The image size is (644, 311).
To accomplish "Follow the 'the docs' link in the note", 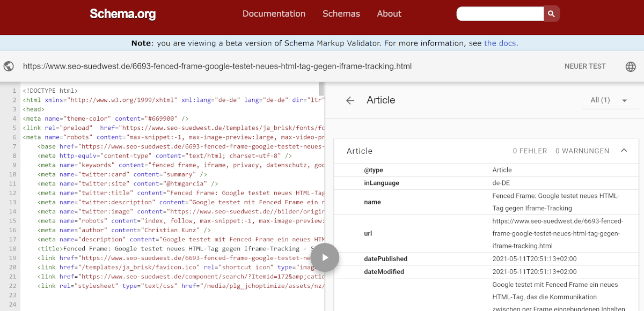I will pyautogui.click(x=500, y=43).
